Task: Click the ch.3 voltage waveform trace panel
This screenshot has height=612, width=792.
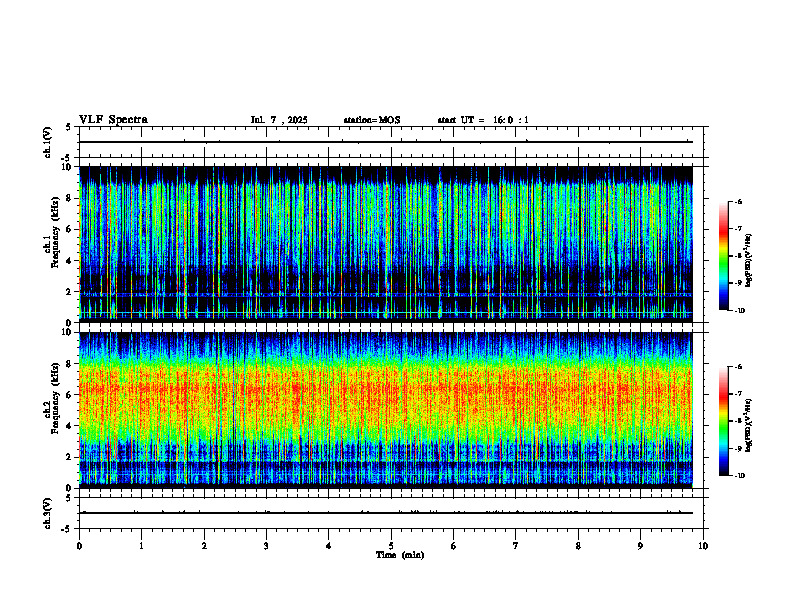Action: pyautogui.click(x=391, y=513)
